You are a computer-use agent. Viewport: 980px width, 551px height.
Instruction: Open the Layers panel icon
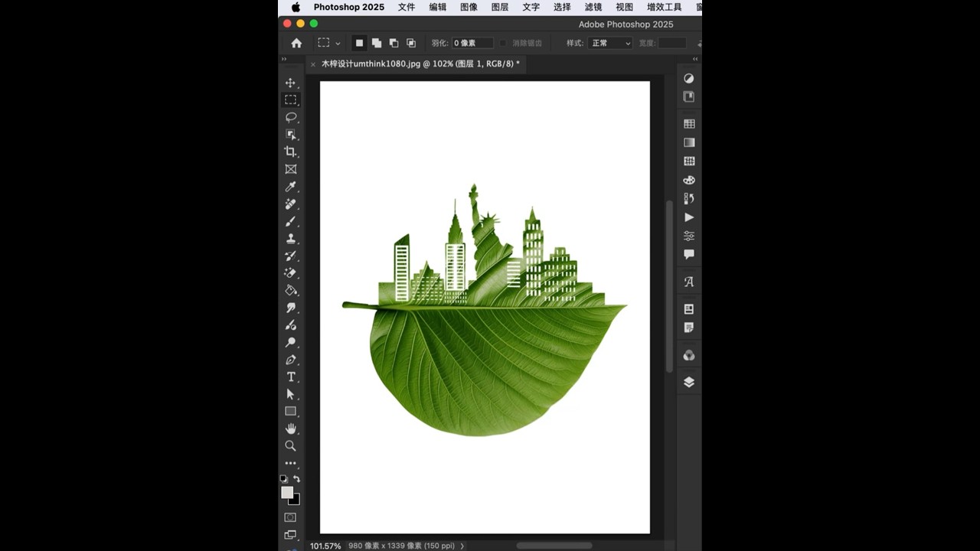689,382
